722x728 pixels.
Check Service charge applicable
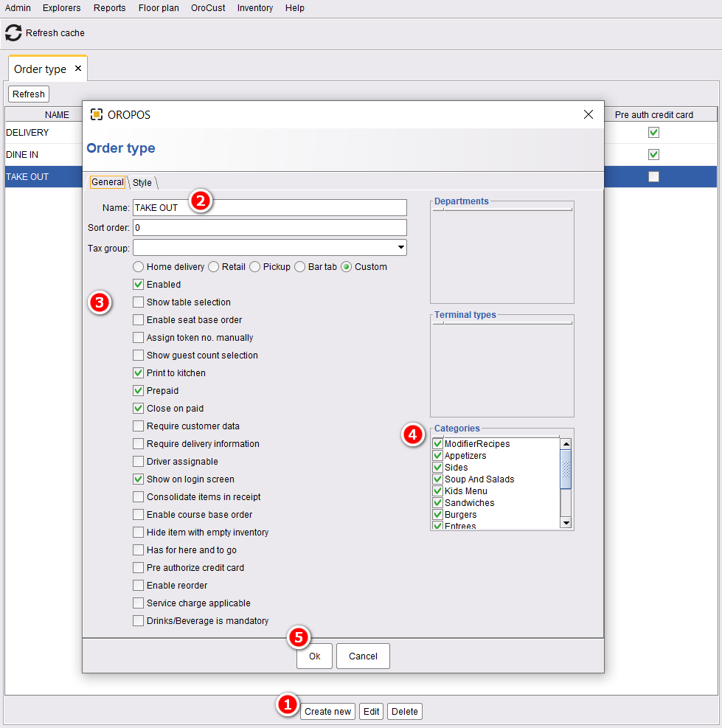click(138, 603)
